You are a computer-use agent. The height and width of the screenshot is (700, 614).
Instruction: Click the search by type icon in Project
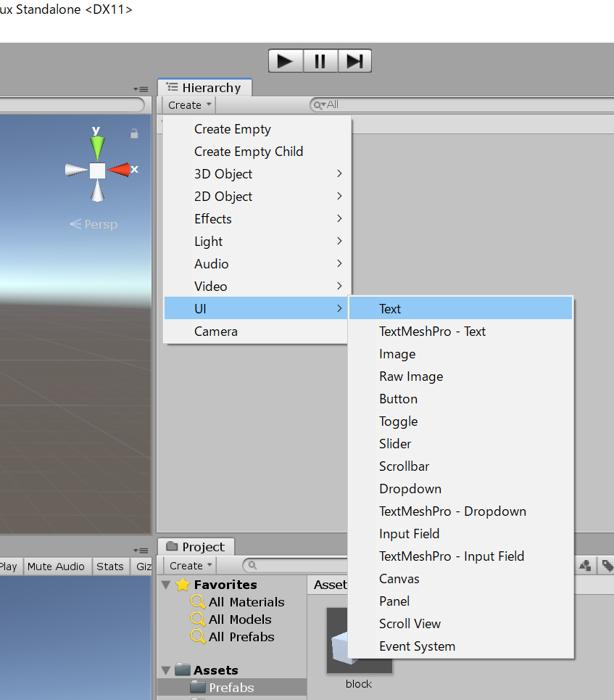586,565
